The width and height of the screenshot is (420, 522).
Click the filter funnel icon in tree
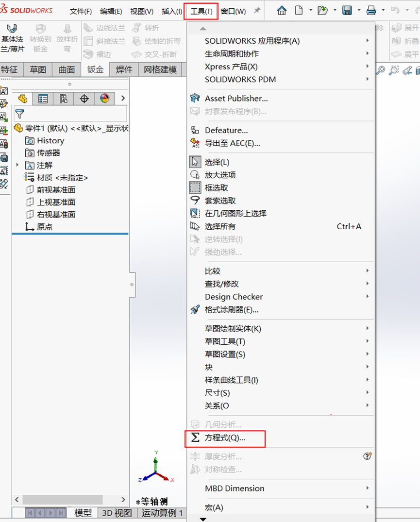tap(19, 114)
